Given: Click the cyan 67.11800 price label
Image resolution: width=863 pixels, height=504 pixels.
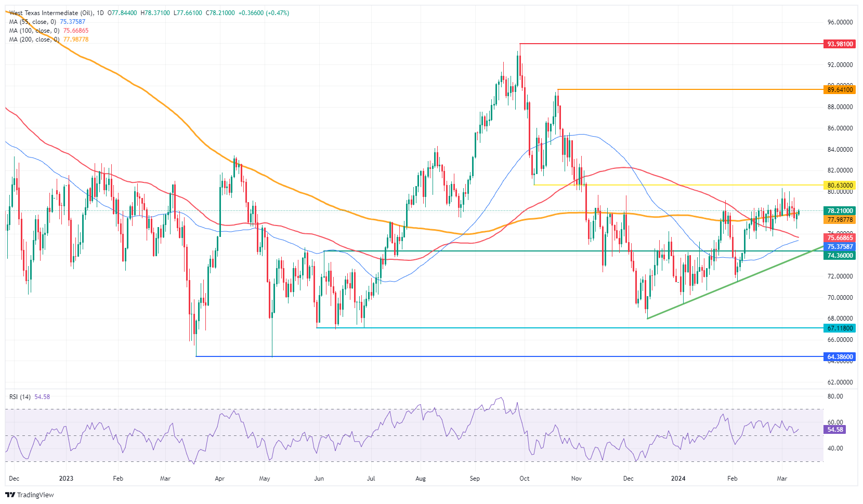Looking at the screenshot, I should [x=840, y=328].
